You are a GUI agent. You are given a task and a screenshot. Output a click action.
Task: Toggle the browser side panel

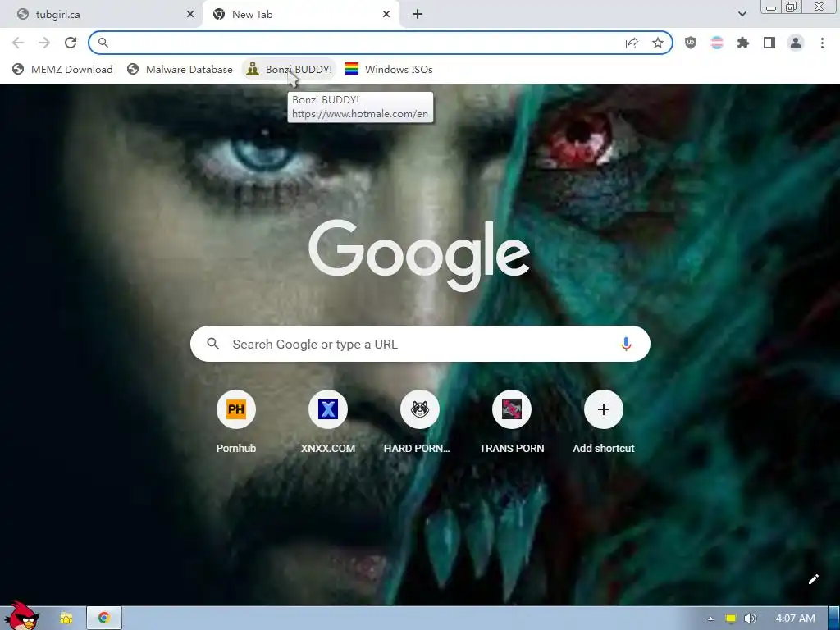(769, 43)
